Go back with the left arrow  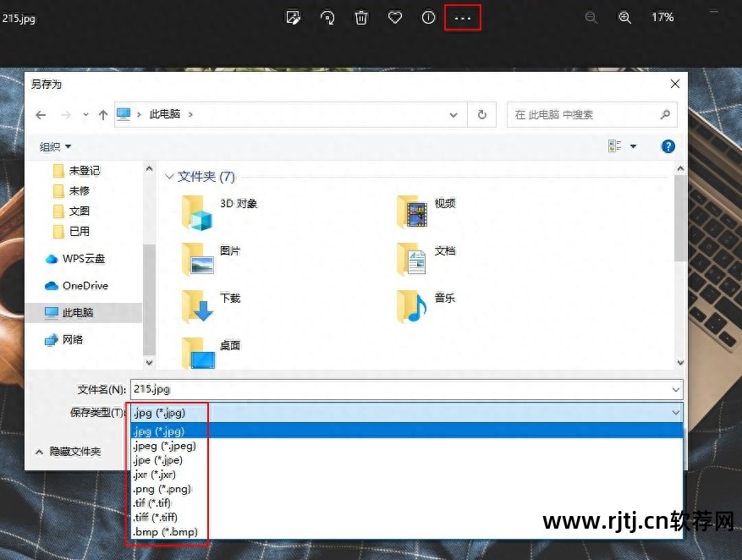[41, 115]
